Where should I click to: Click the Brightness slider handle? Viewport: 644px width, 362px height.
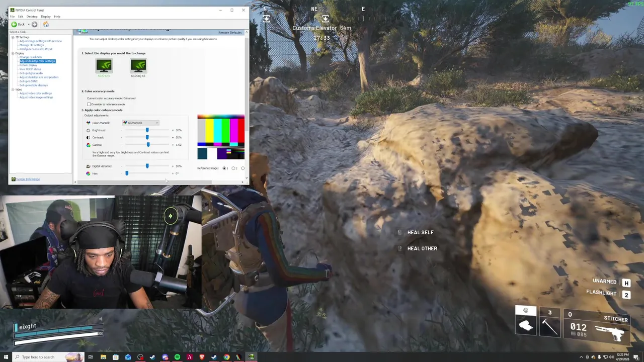click(147, 130)
